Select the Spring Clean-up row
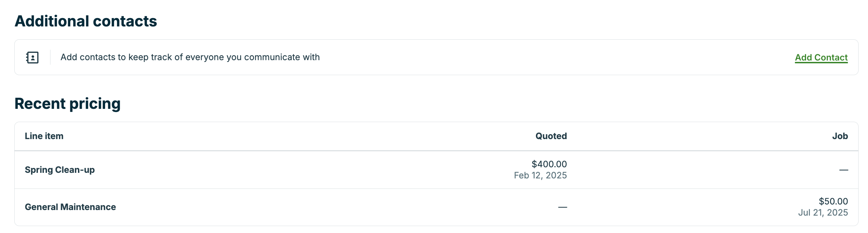 (348, 169)
